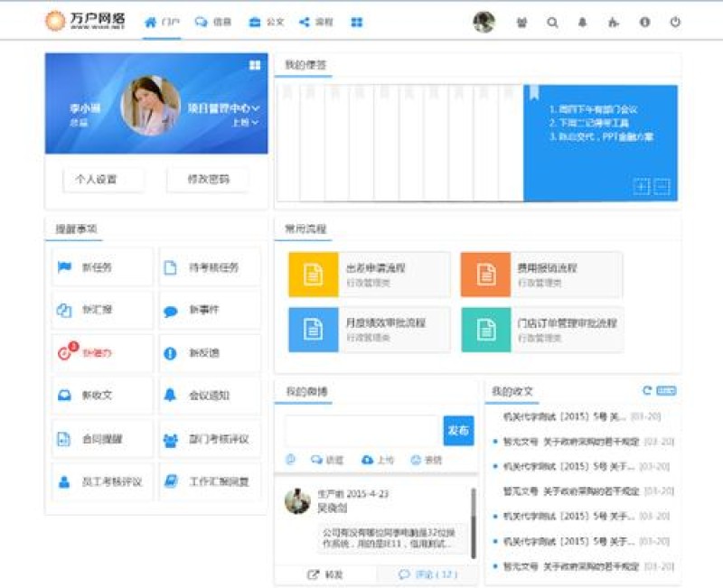Image resolution: width=723 pixels, height=588 pixels.
Task: Add a new sticky note with the plus icon
Action: coord(642,187)
